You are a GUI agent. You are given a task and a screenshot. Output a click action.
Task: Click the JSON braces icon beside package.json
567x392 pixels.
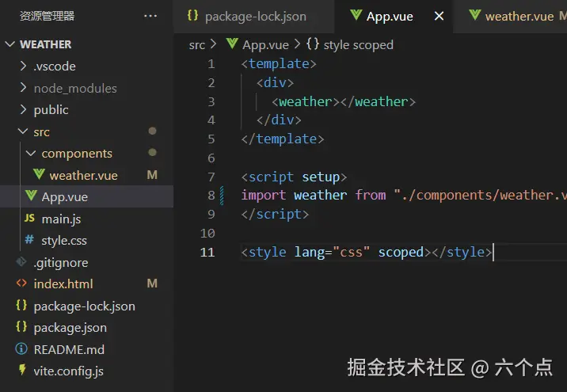[x=21, y=327]
